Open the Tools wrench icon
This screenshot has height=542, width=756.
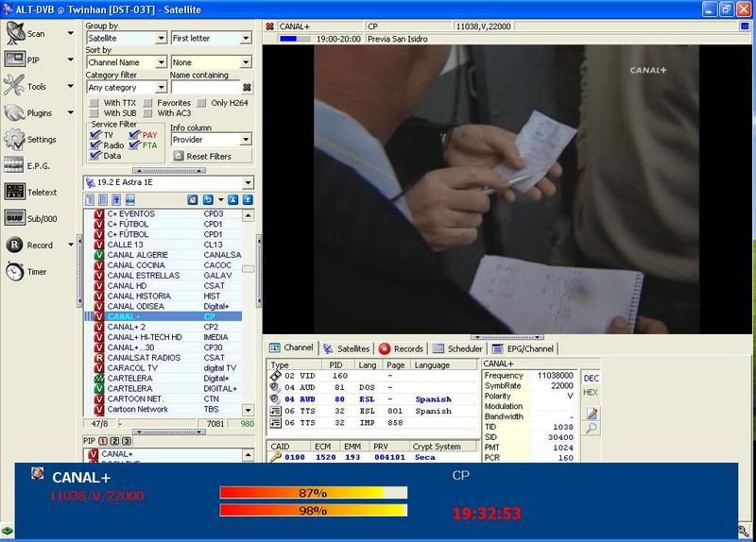(14, 86)
